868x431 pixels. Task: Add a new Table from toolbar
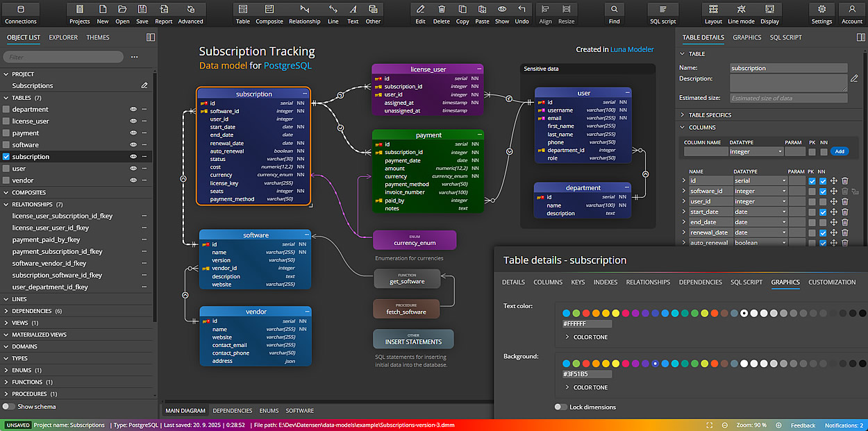coord(242,13)
